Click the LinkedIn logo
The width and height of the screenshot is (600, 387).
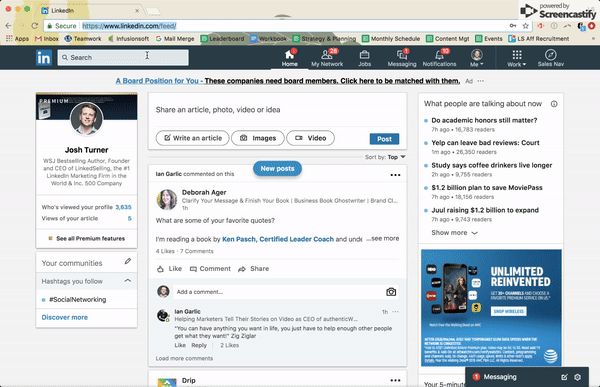coord(44,58)
